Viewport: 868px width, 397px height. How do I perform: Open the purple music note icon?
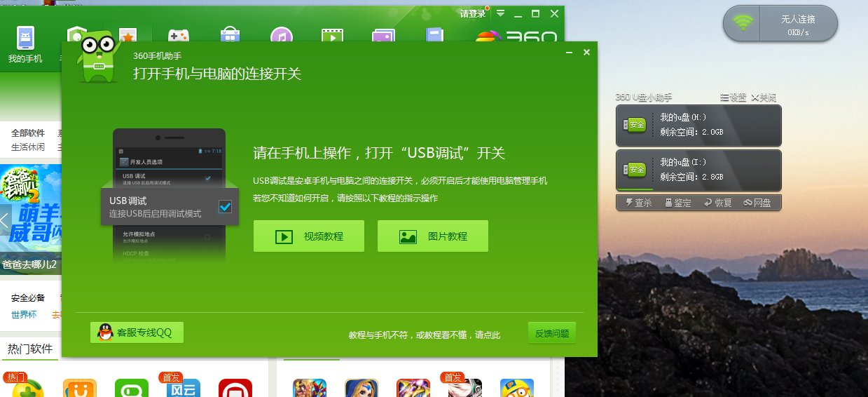pos(281,36)
